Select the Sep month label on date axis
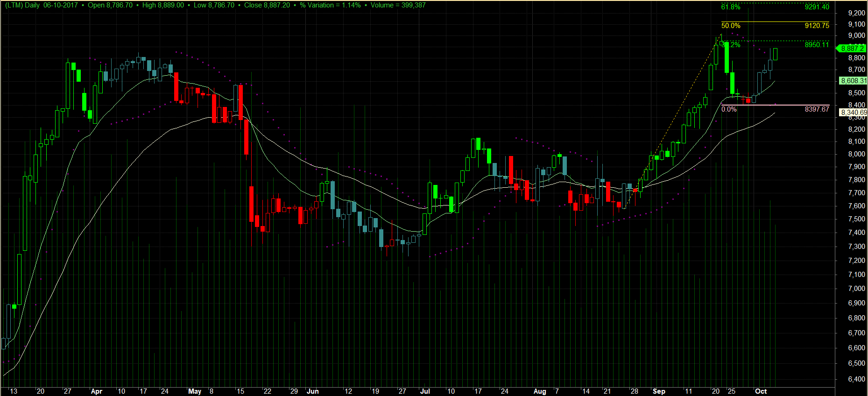The height and width of the screenshot is (396, 868). click(x=659, y=391)
